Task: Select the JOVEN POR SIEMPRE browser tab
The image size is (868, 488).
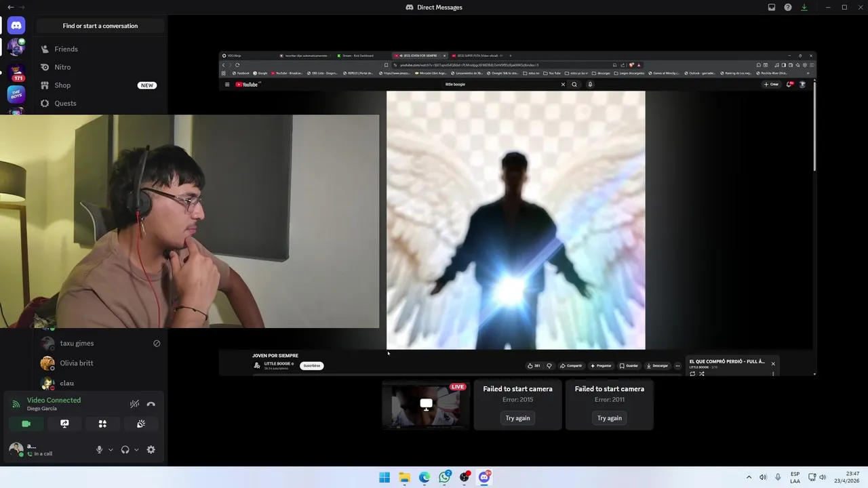Action: point(418,56)
